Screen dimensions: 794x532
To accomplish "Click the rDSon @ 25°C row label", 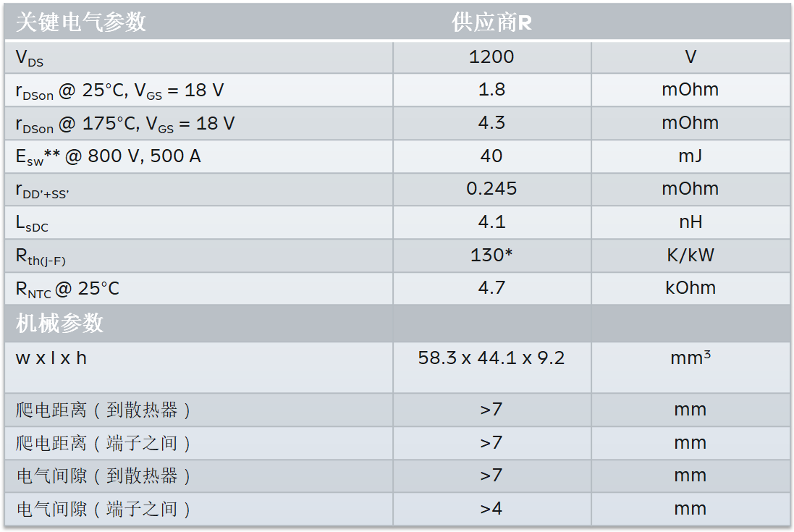I will pos(119,90).
